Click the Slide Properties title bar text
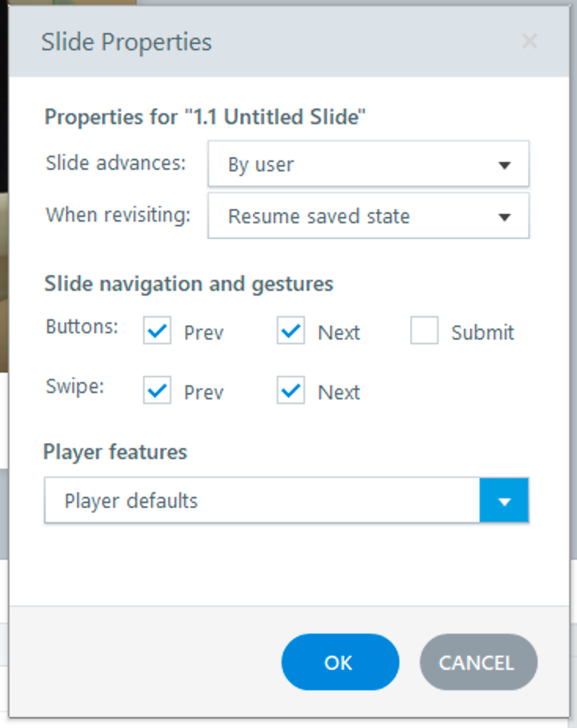The image size is (577, 728). coord(127,42)
